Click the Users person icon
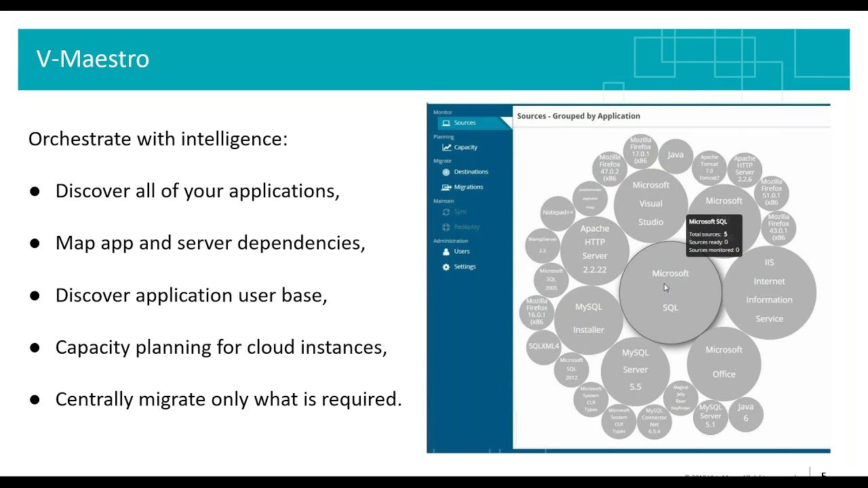The height and width of the screenshot is (488, 868). (446, 251)
